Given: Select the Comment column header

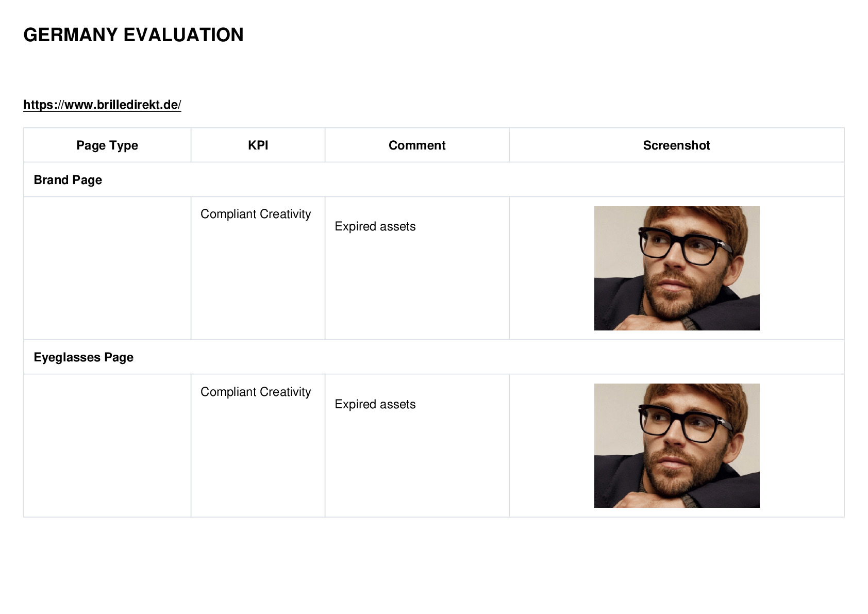Looking at the screenshot, I should pos(417,145).
